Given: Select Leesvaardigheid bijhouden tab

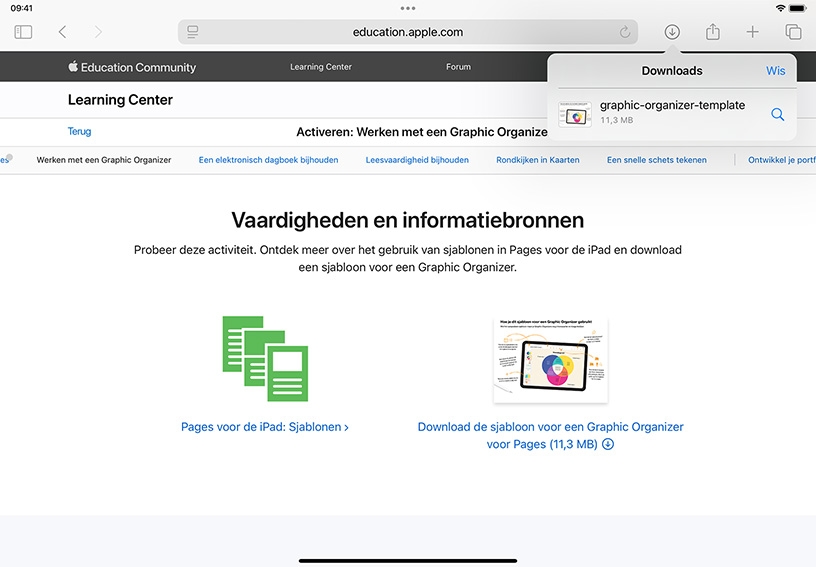Looking at the screenshot, I should [417, 160].
